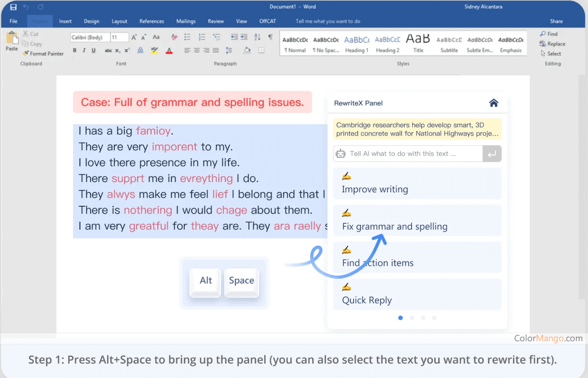This screenshot has width=588, height=378.
Task: Center align the paragraph text
Action: pyautogui.click(x=197, y=51)
